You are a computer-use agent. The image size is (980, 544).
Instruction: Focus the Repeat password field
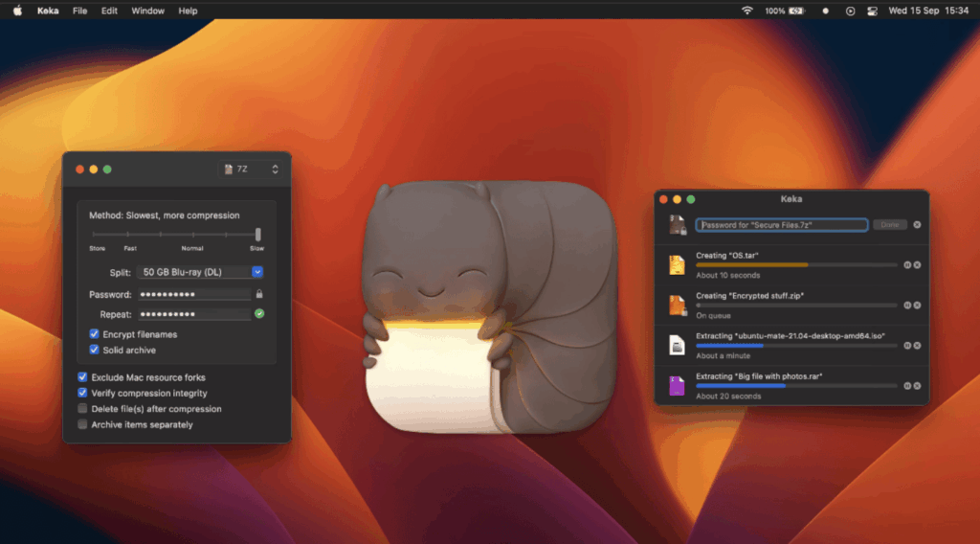coord(194,314)
